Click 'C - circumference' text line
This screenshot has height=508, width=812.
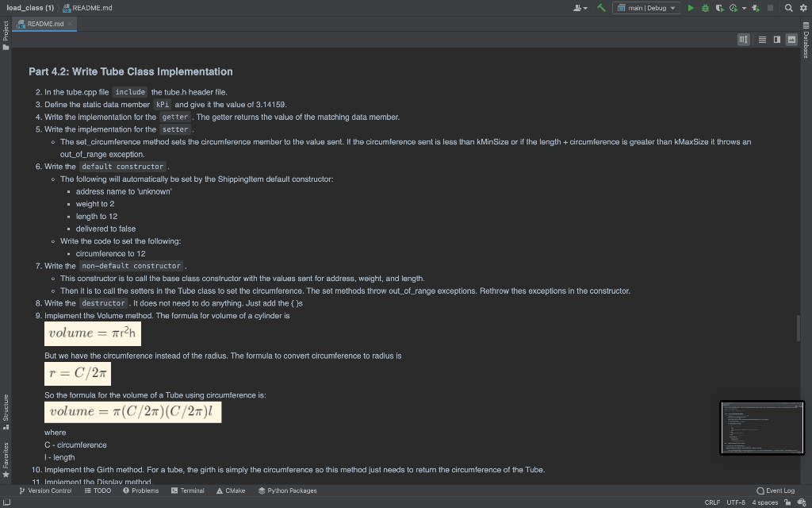pos(75,444)
